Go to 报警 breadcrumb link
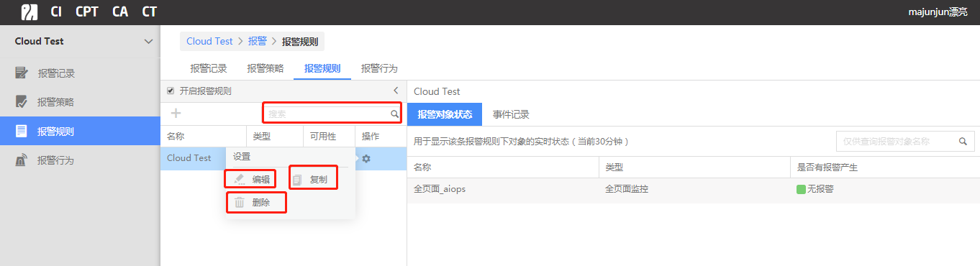 pos(257,41)
